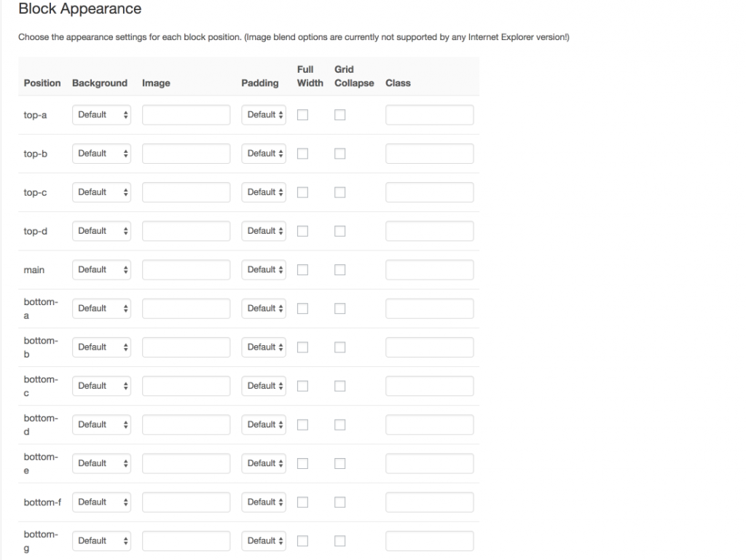Image resolution: width=746 pixels, height=560 pixels.
Task: Enable Full Width for bottom-e
Action: tap(304, 463)
